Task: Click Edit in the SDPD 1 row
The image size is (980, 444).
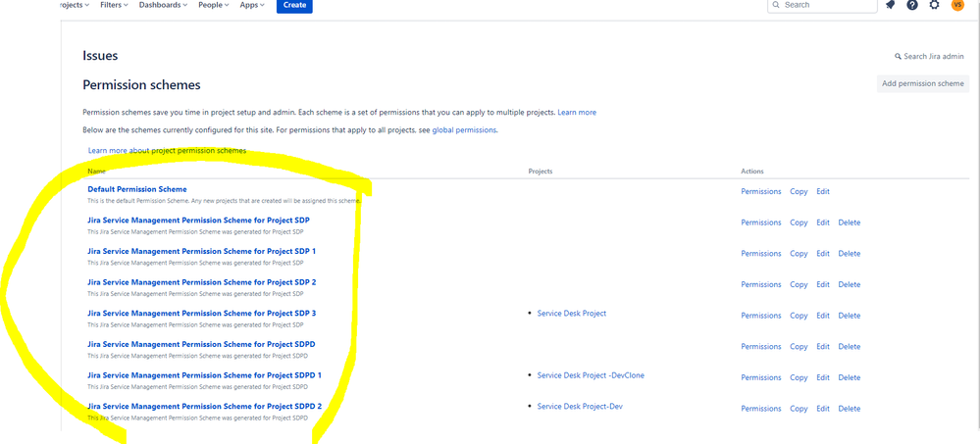Action: pyautogui.click(x=823, y=377)
